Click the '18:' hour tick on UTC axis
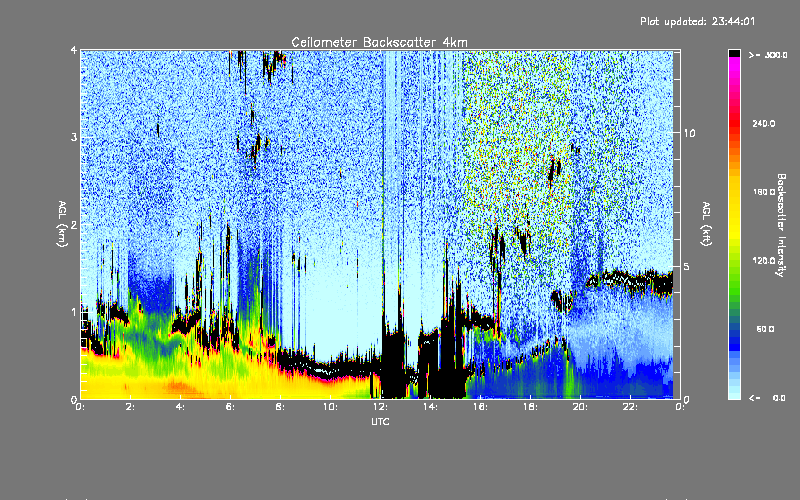This screenshot has width=800, height=500. pos(530,407)
